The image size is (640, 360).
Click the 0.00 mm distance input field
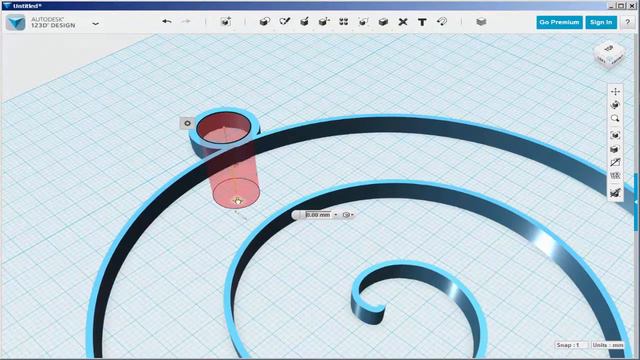pos(318,215)
